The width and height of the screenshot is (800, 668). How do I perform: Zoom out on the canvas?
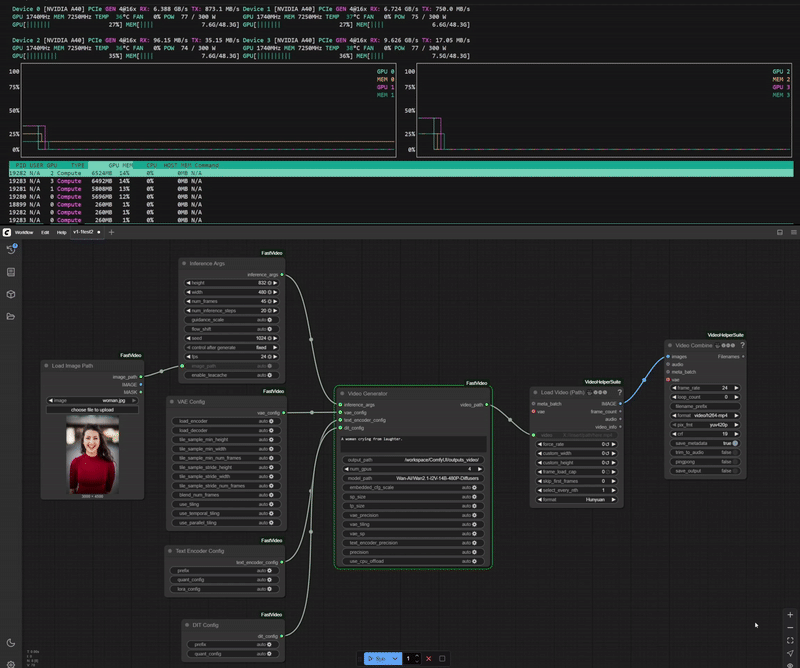tap(790, 628)
